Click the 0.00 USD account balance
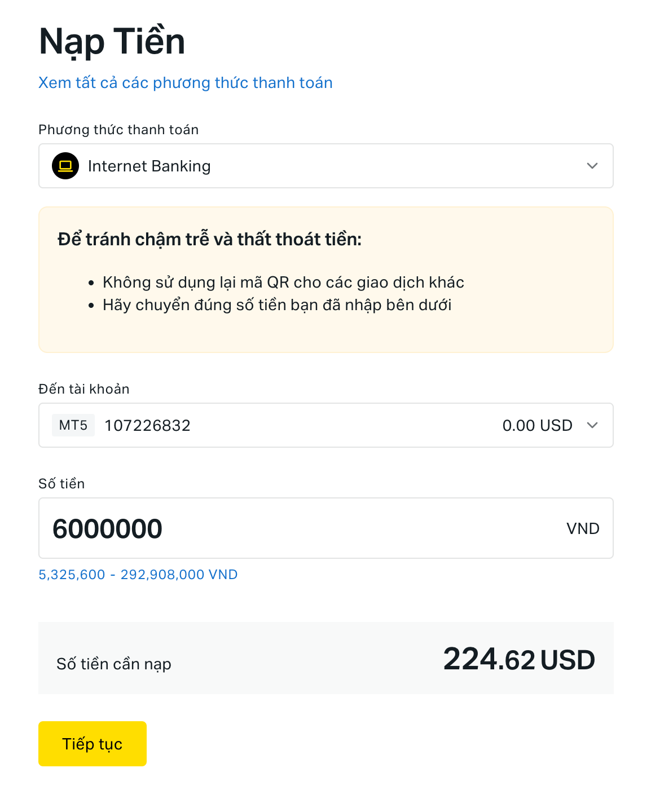 click(537, 425)
